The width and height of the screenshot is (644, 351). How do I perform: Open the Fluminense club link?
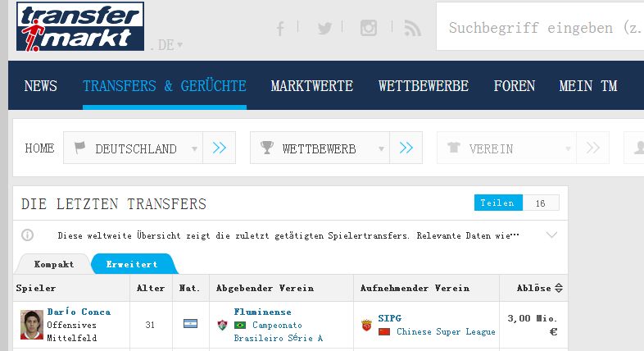point(262,312)
